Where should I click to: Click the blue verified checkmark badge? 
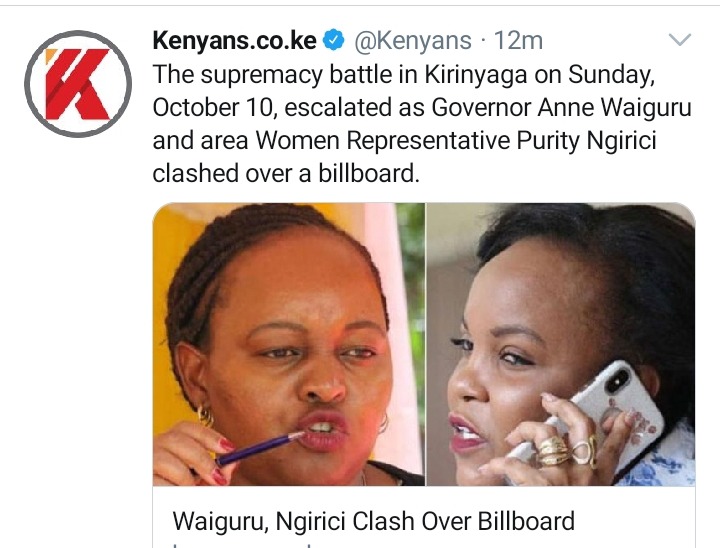pos(334,40)
